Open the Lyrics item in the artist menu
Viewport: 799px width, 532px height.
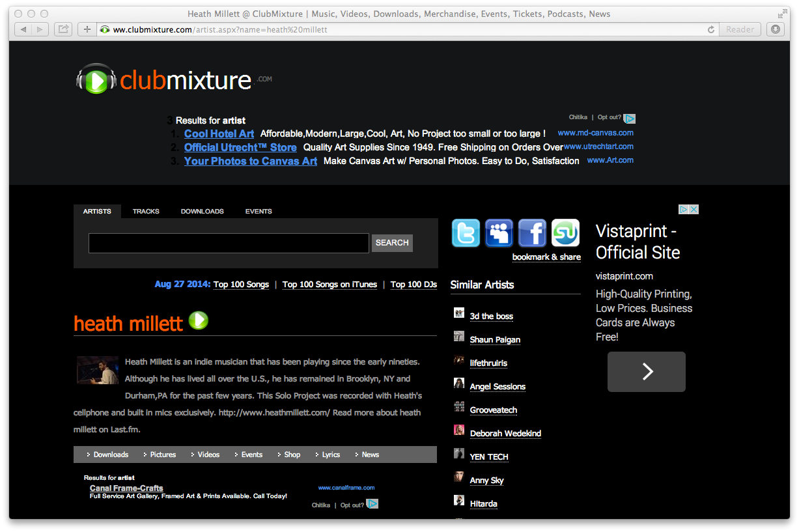pyautogui.click(x=331, y=455)
